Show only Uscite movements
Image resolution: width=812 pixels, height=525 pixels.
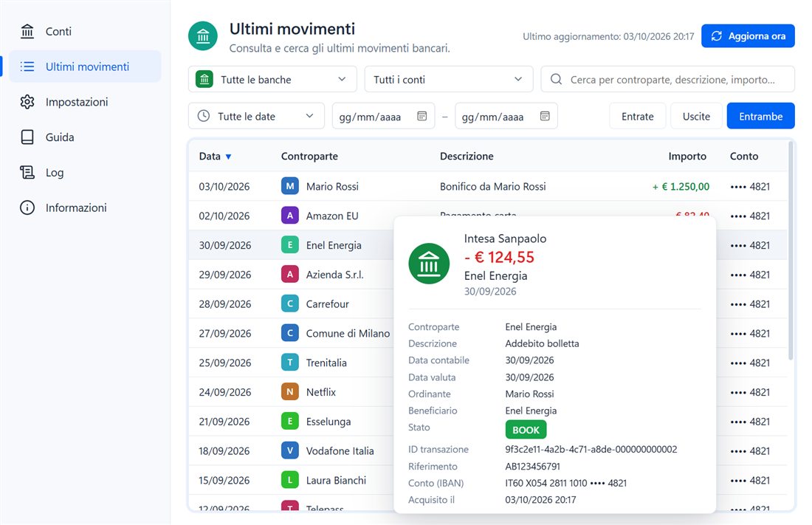click(x=697, y=116)
